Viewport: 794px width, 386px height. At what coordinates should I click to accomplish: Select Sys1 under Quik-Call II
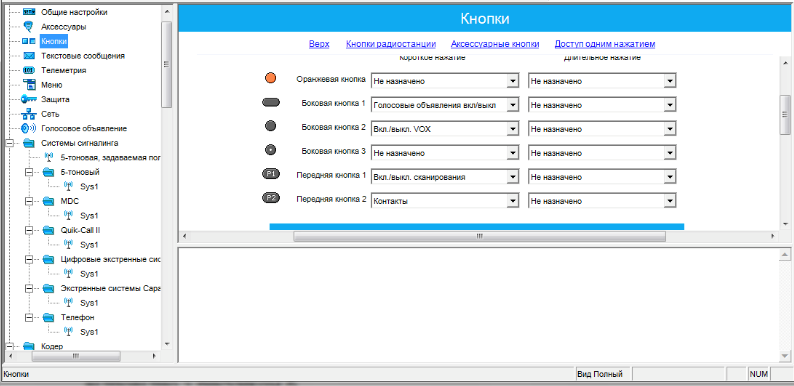89,245
